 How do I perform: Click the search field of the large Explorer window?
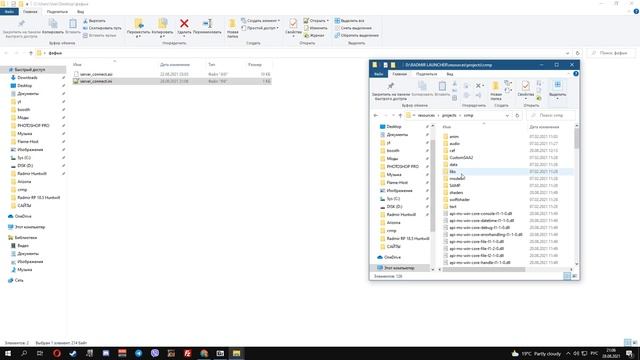tap(611, 53)
